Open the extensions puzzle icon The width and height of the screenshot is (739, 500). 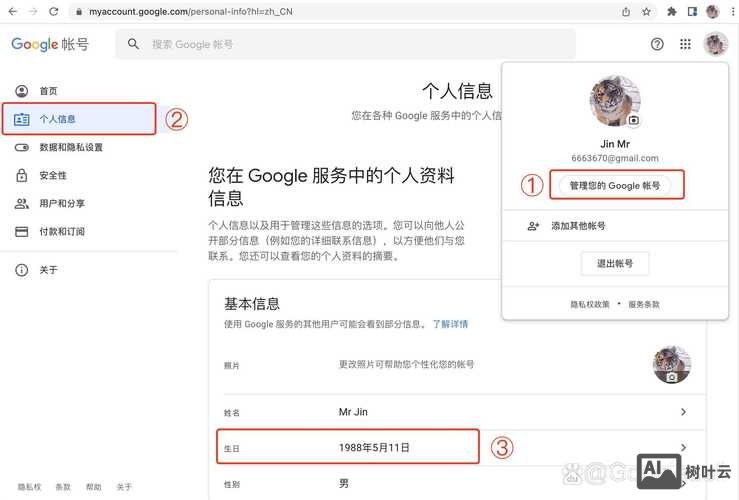[x=672, y=11]
